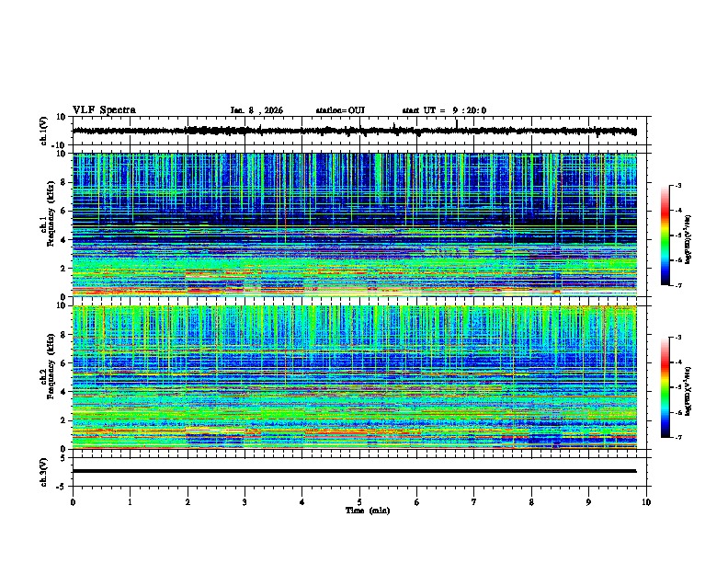Click time axis tick label "1"

click(x=130, y=502)
